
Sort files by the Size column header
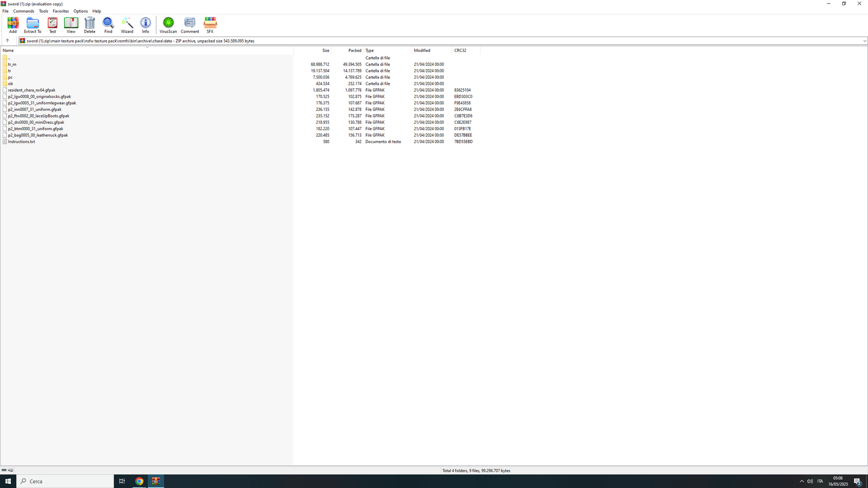click(312, 50)
